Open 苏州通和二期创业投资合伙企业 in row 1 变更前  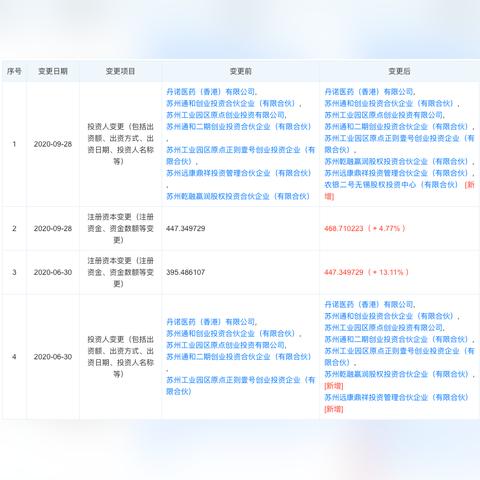(239, 127)
